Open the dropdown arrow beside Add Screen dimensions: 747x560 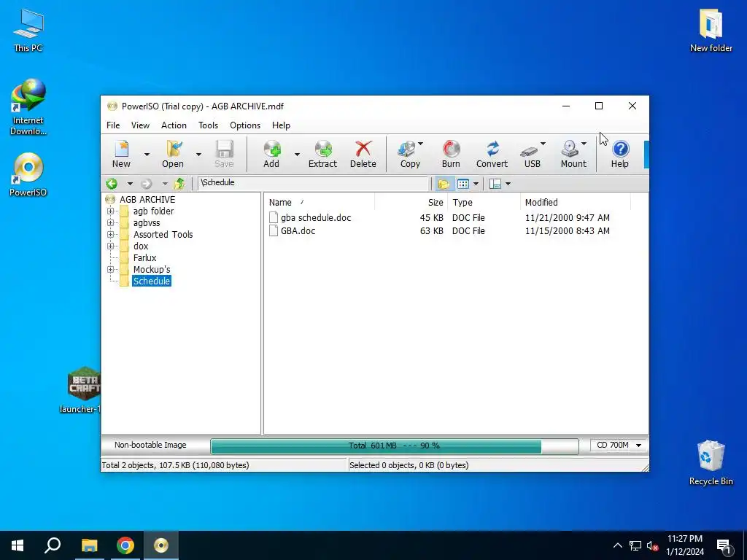(297, 154)
